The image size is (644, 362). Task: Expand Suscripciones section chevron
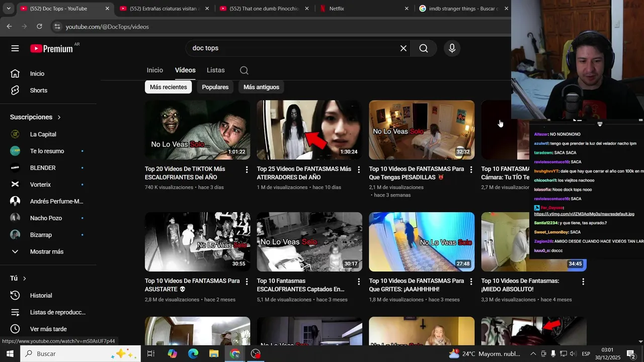(x=59, y=117)
